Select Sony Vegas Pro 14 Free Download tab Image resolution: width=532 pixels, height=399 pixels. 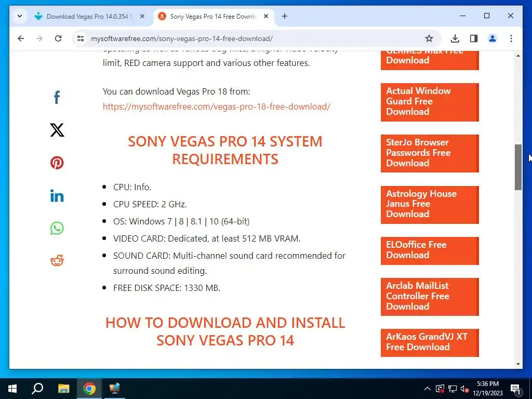[x=214, y=16]
